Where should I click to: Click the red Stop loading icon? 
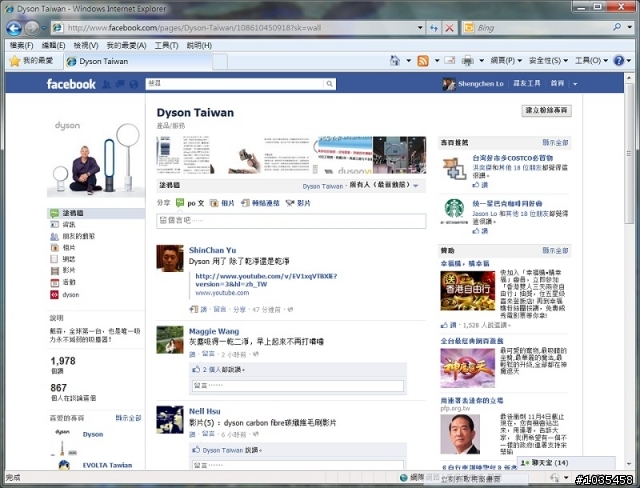[x=449, y=28]
